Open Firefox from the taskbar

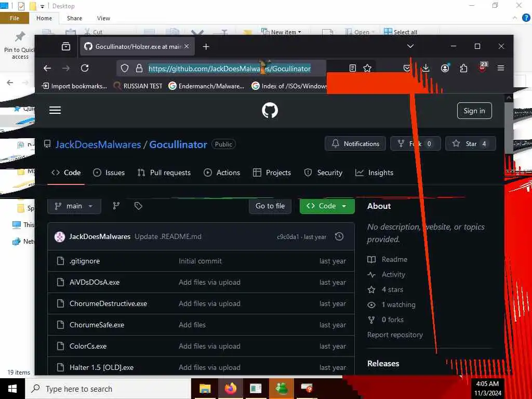tap(230, 389)
